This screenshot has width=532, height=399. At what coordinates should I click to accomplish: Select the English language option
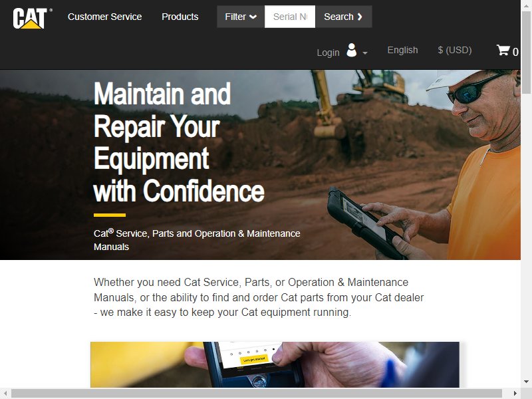[402, 51]
